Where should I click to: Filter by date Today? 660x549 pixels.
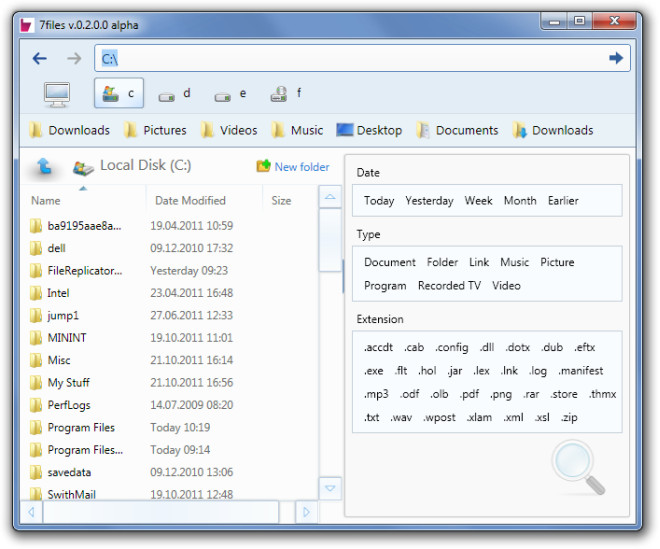(379, 201)
